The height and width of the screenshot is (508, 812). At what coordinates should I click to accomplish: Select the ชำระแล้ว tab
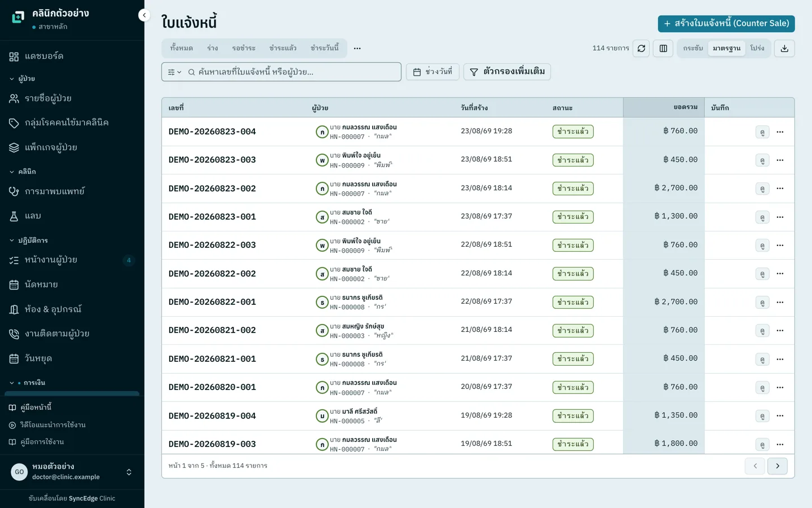pos(283,49)
